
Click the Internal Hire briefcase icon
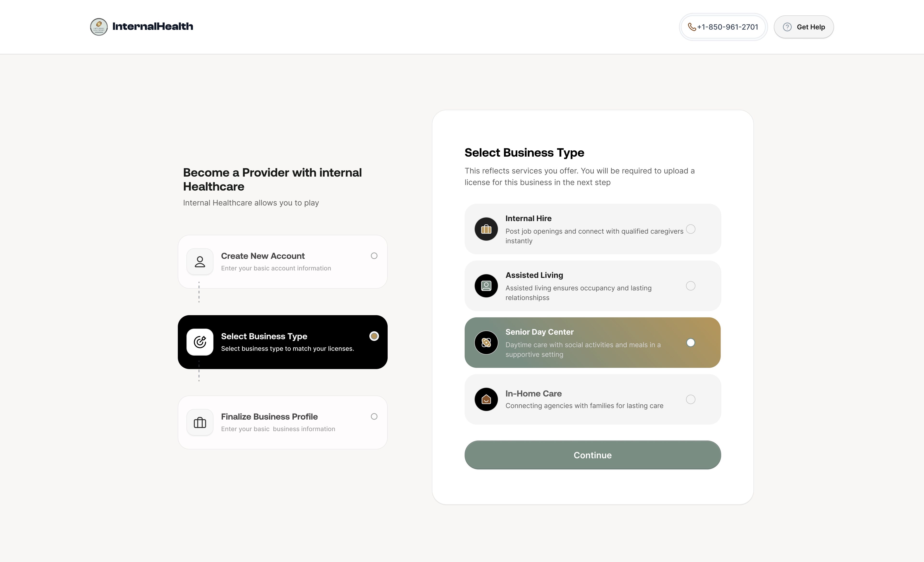click(x=486, y=229)
